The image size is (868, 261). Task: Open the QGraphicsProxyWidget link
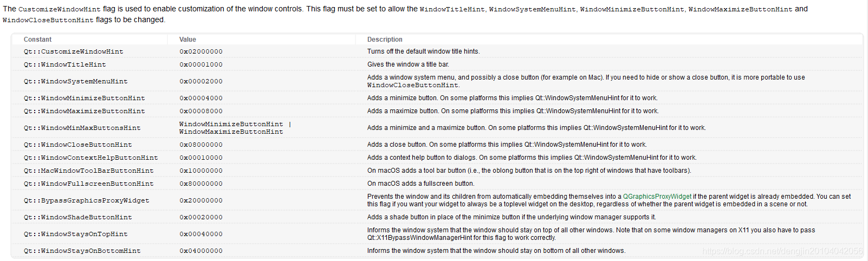click(x=657, y=197)
